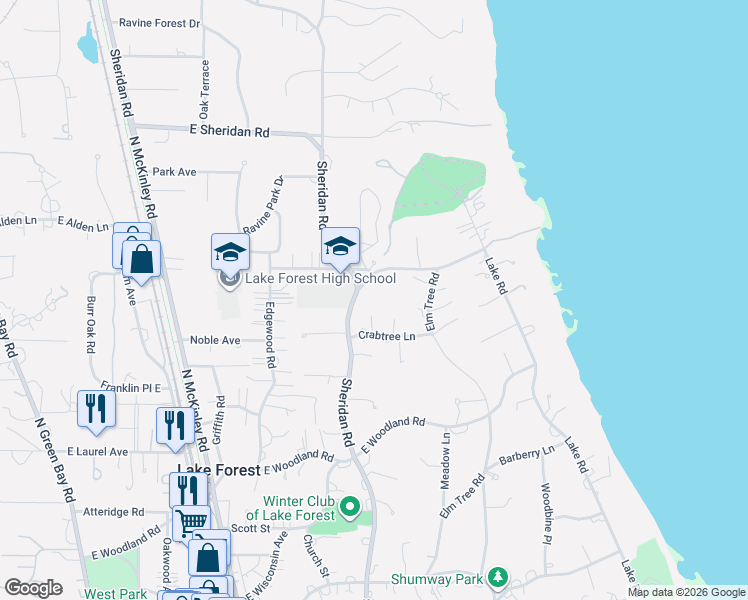748x600 pixels.
Task: Select the shopping bag marker near Scott St
Action: [x=208, y=557]
